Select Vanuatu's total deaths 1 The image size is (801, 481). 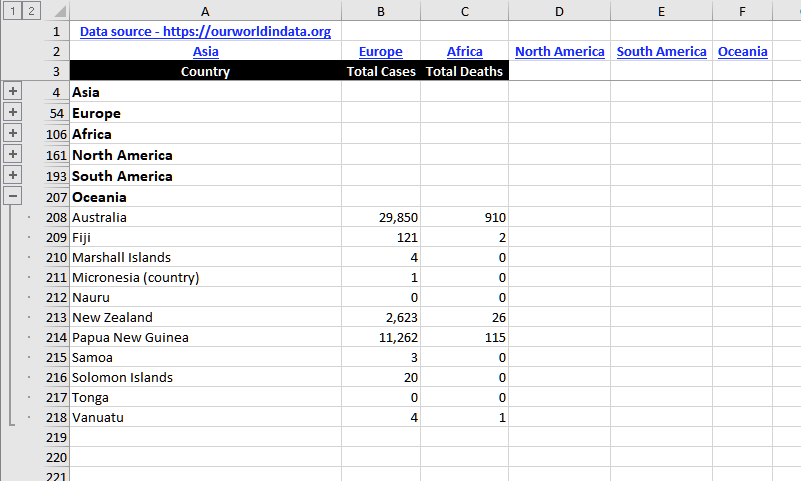(x=464, y=417)
